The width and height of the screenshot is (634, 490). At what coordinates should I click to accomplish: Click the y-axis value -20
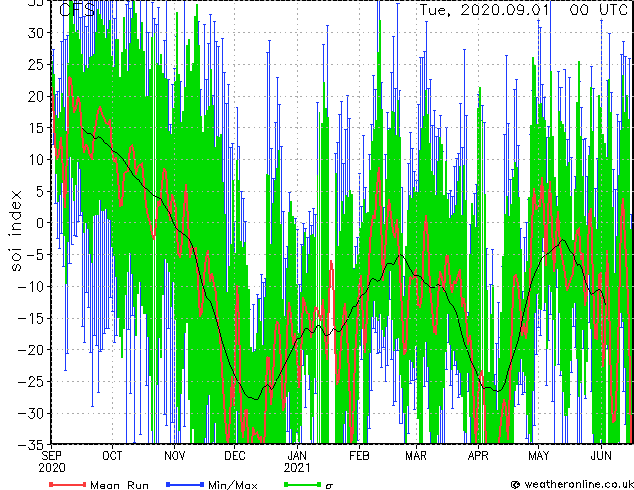coord(32,350)
